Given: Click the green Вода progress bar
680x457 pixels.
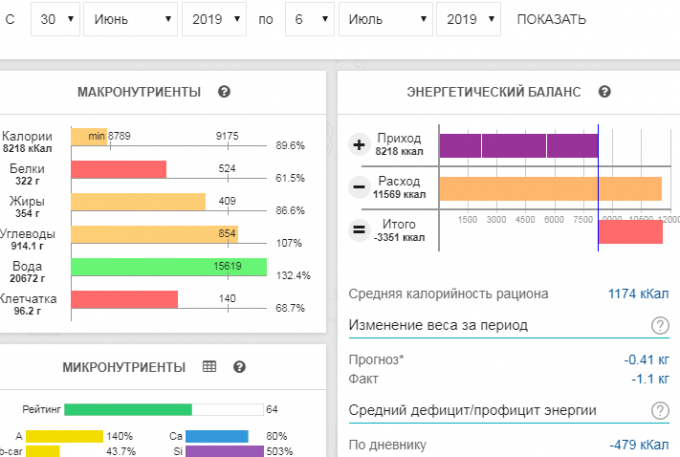Looking at the screenshot, I should tap(168, 267).
